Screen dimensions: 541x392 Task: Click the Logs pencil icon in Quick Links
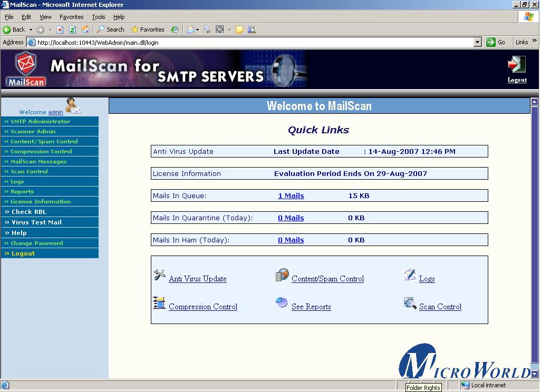410,275
